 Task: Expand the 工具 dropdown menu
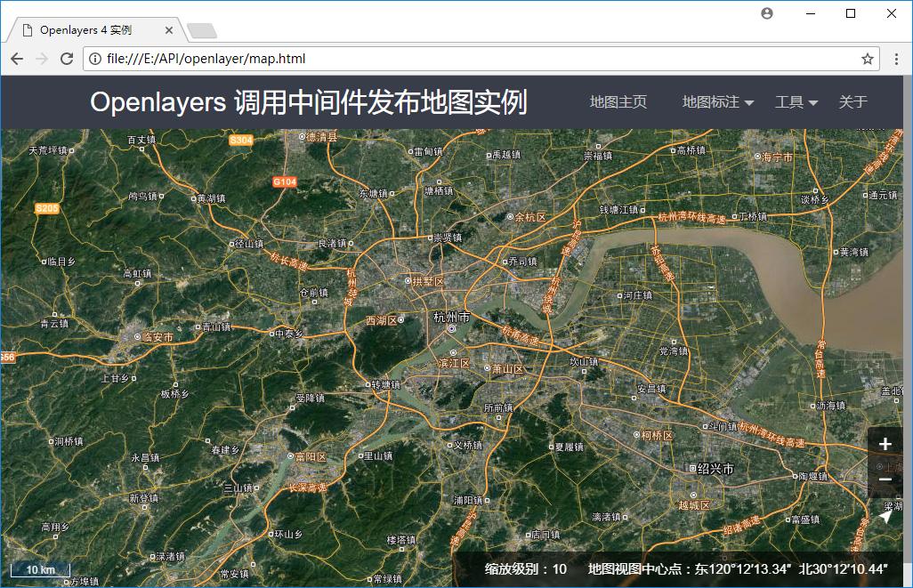tap(796, 102)
